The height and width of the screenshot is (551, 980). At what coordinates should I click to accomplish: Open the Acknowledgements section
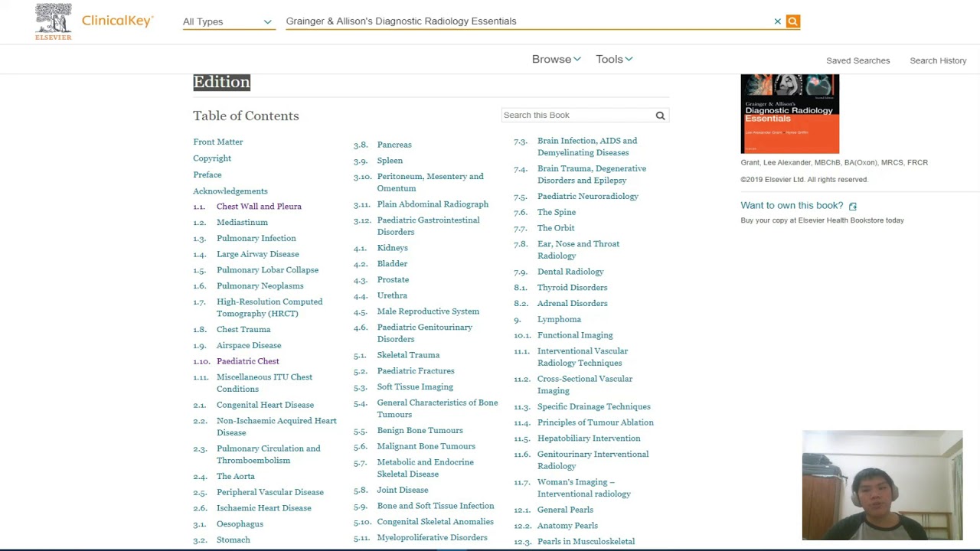point(230,191)
